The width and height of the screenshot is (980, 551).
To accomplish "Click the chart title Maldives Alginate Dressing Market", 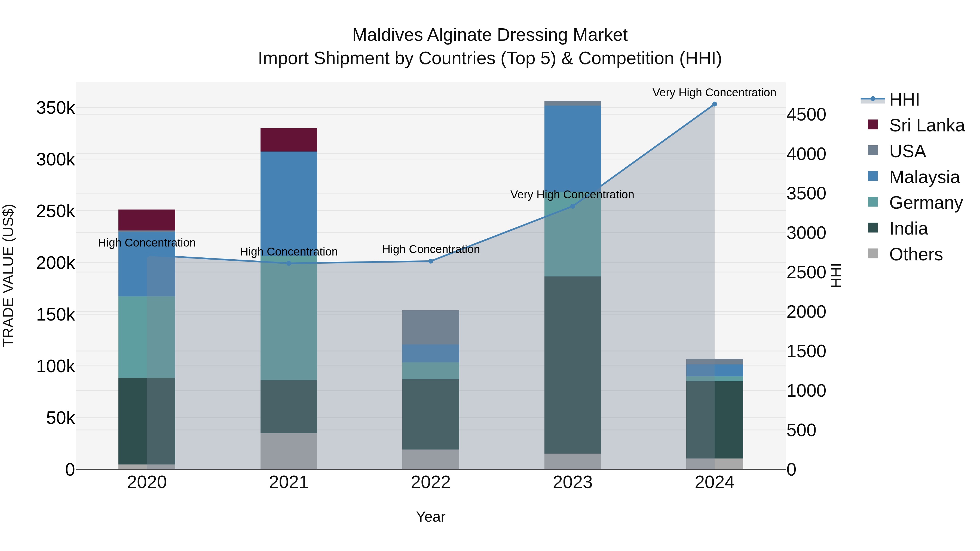I will (x=490, y=35).
